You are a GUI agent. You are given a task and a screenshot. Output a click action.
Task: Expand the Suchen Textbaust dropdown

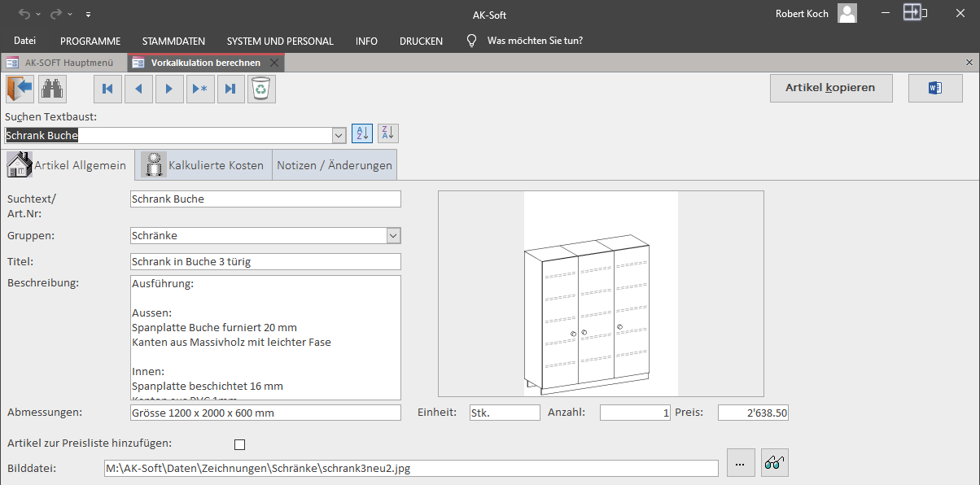click(339, 135)
